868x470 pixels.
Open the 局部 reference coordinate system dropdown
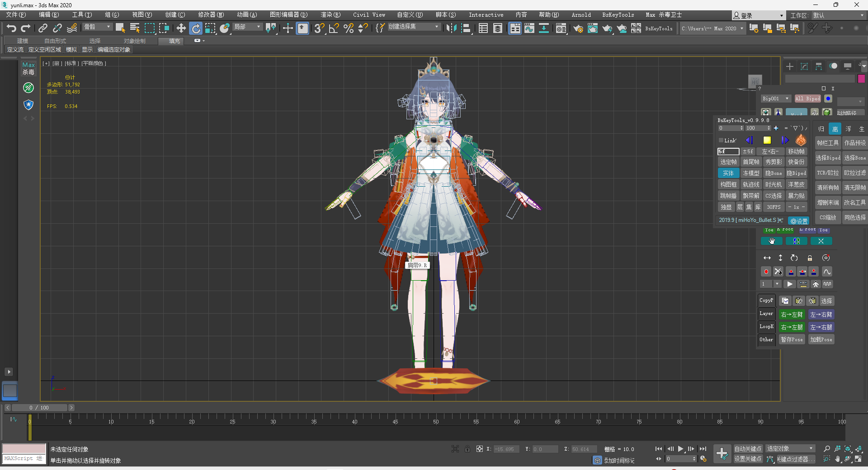[x=247, y=27]
